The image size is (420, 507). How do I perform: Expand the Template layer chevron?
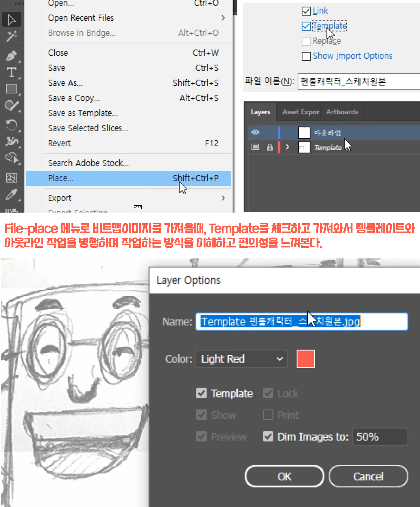287,147
